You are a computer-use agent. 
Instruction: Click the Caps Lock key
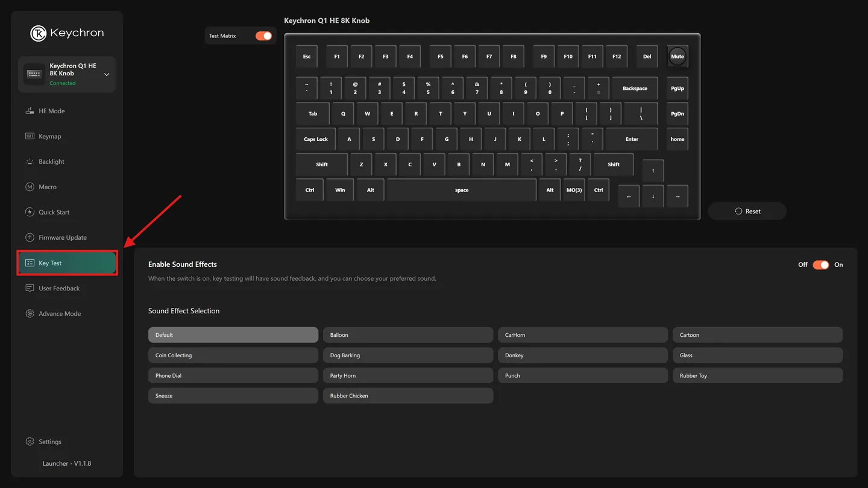point(316,139)
